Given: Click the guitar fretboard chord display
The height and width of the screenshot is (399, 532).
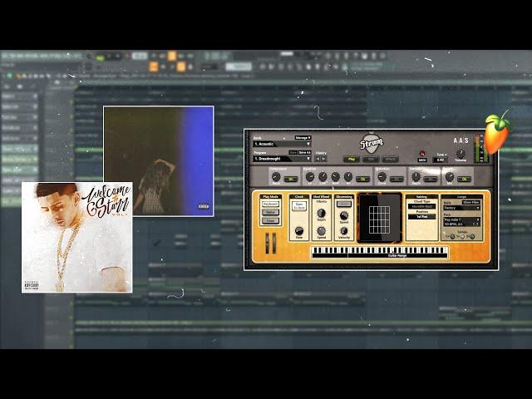Looking at the screenshot, I should 378,218.
